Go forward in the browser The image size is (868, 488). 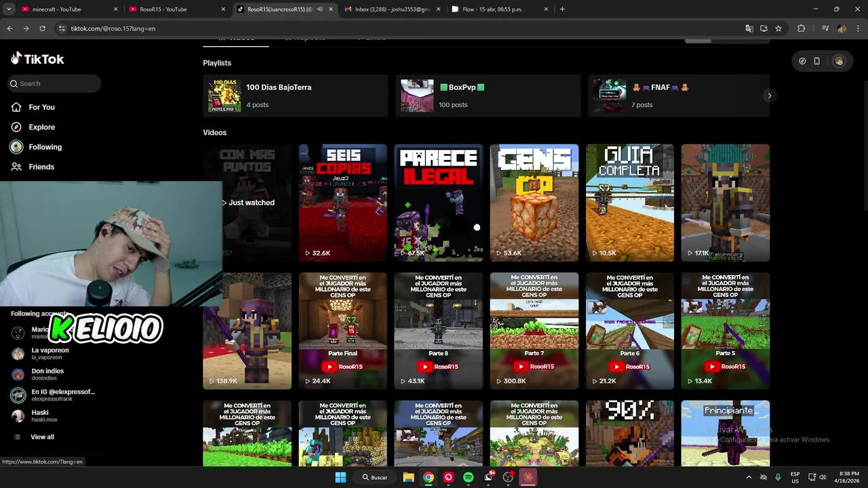26,28
